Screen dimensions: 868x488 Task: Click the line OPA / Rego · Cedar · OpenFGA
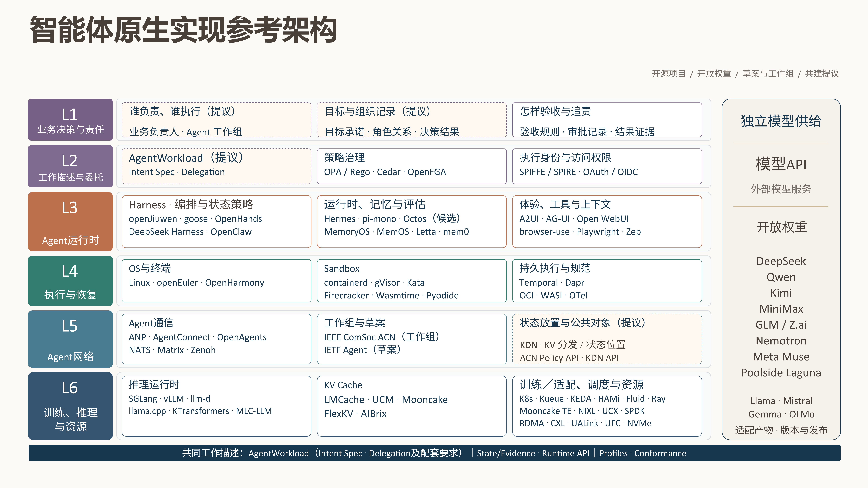point(385,172)
